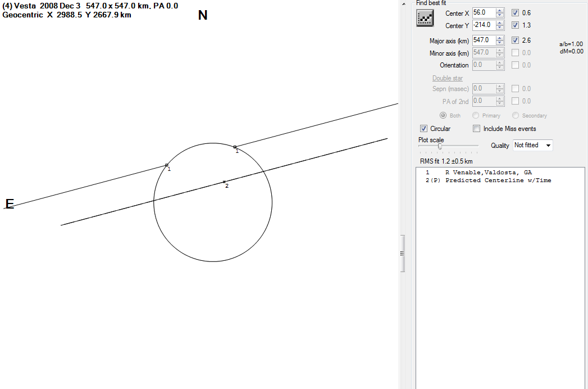Toggle the Orientation fit checkbox
The image size is (588, 389).
click(515, 65)
